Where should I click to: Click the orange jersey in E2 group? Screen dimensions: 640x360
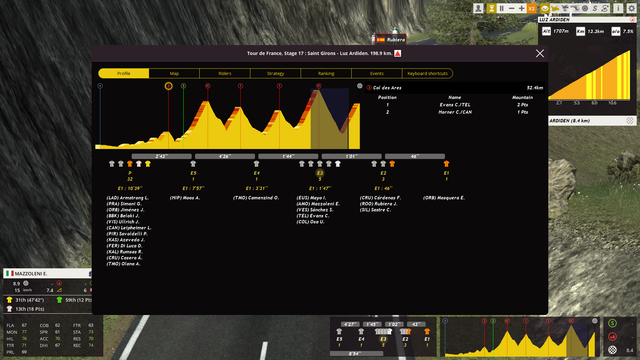(392, 164)
